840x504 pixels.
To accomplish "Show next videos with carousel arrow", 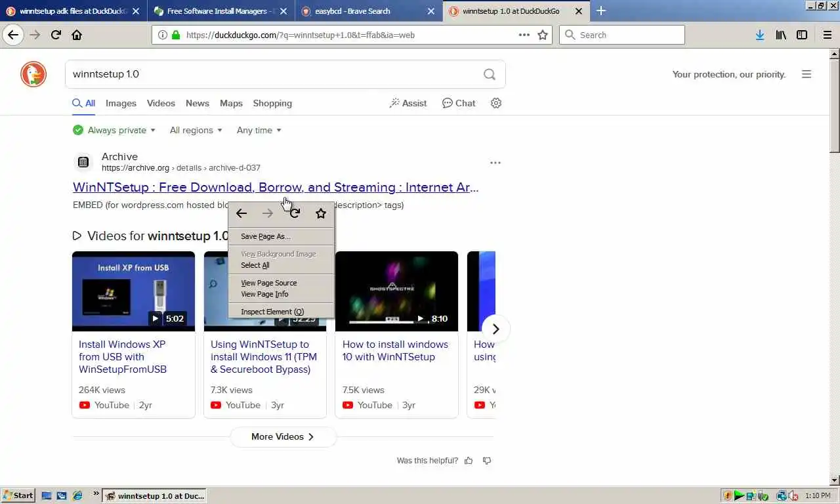I will [x=495, y=329].
